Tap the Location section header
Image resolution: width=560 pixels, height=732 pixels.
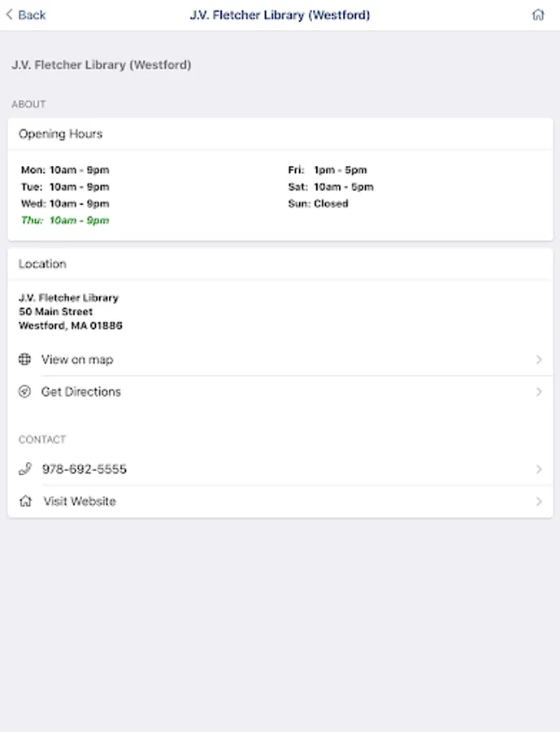click(x=42, y=264)
